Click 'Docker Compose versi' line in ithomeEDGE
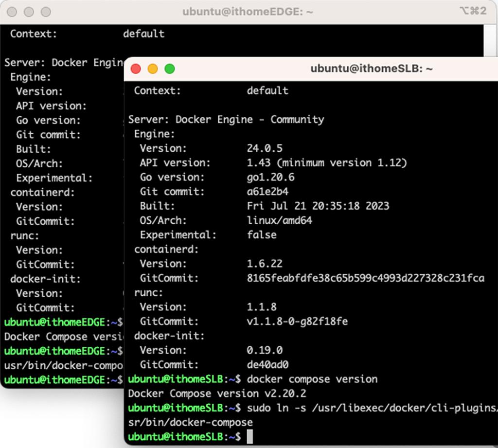Screen dimensions: 498x448 tap(64, 337)
